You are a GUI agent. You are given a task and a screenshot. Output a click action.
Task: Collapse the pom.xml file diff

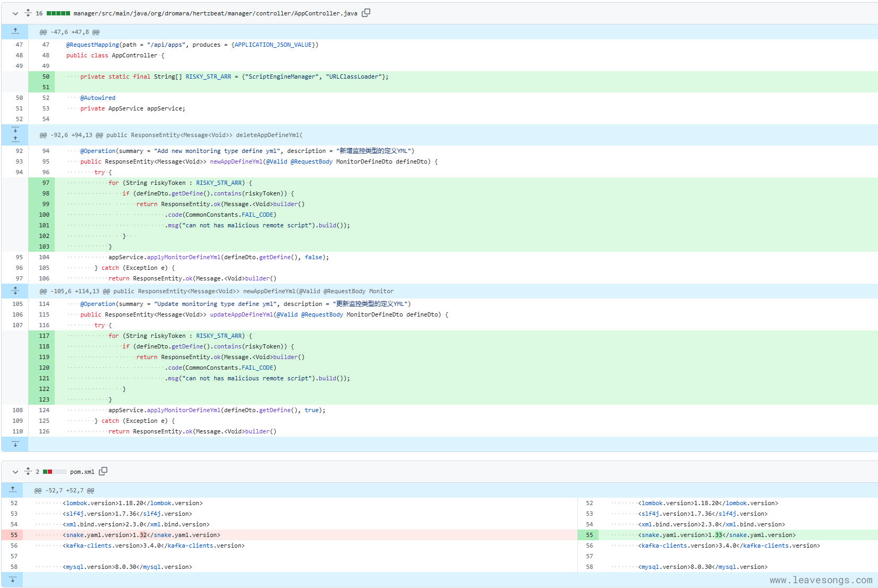point(15,472)
